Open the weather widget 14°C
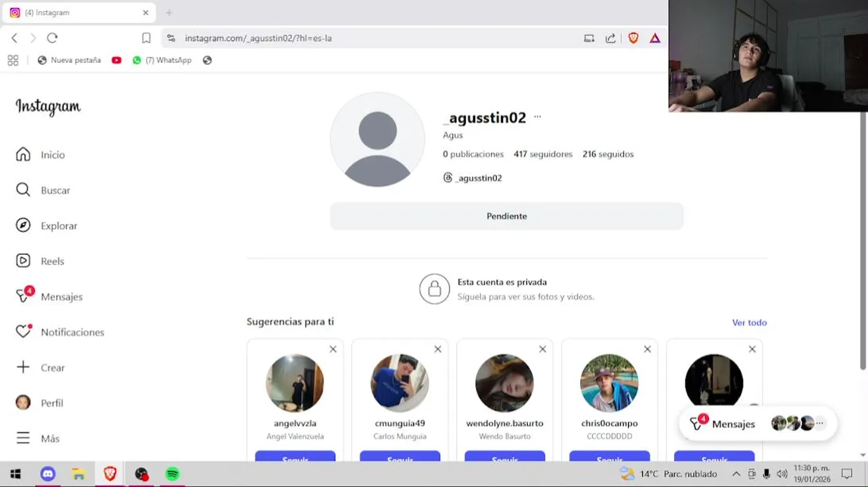The width and height of the screenshot is (868, 487). pos(669,474)
